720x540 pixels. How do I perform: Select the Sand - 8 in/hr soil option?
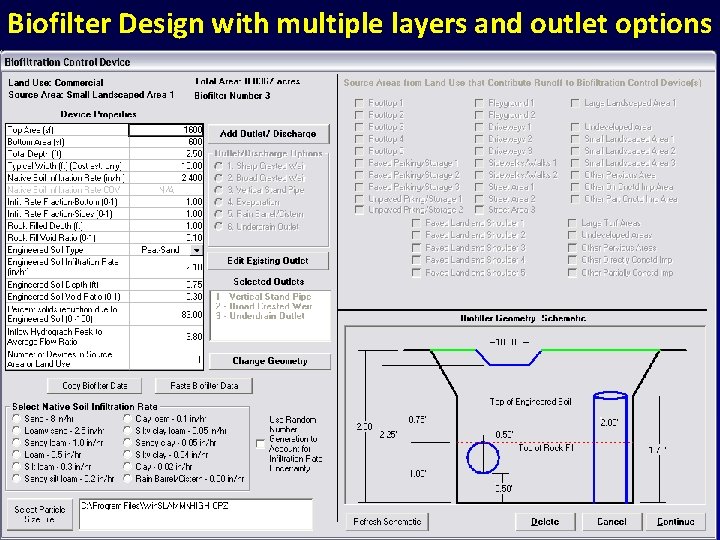(17, 419)
